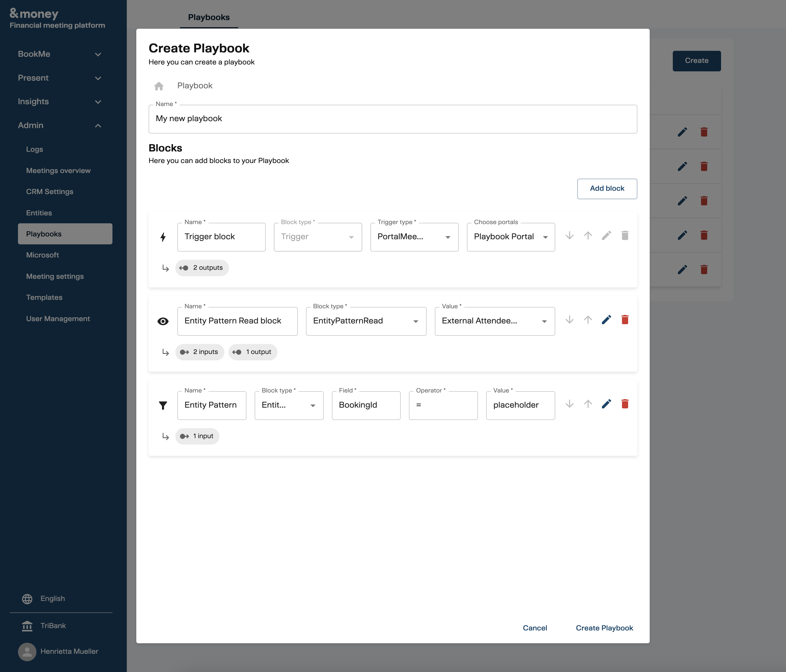Delete the Entity Pattern Read block via red trash icon
Image resolution: width=786 pixels, height=672 pixels.
tap(625, 320)
